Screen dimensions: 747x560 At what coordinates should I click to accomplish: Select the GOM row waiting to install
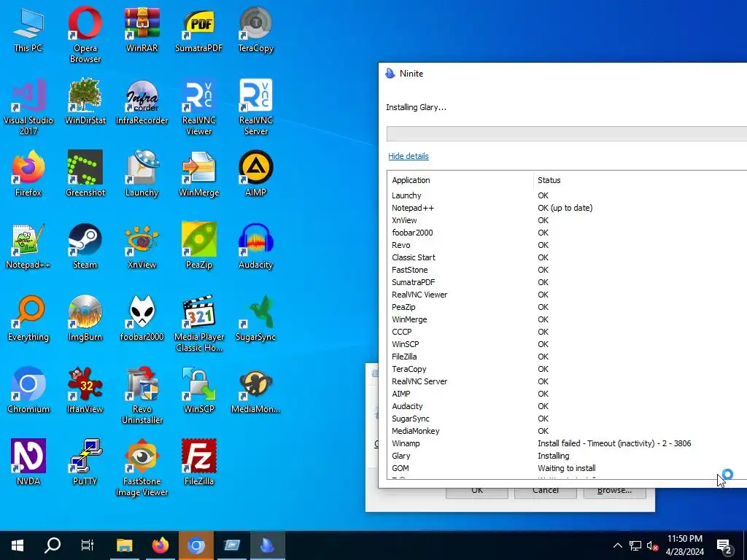[x=567, y=468]
